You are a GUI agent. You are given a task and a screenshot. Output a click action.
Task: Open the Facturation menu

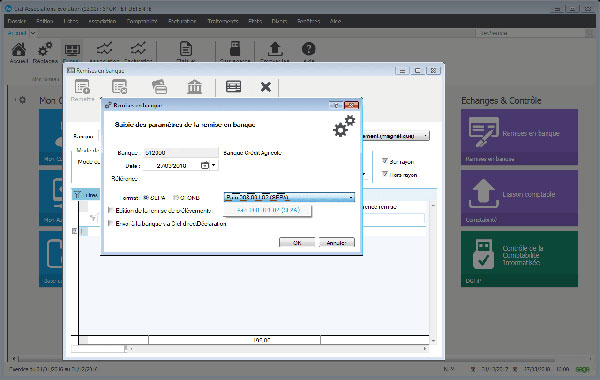coord(182,21)
